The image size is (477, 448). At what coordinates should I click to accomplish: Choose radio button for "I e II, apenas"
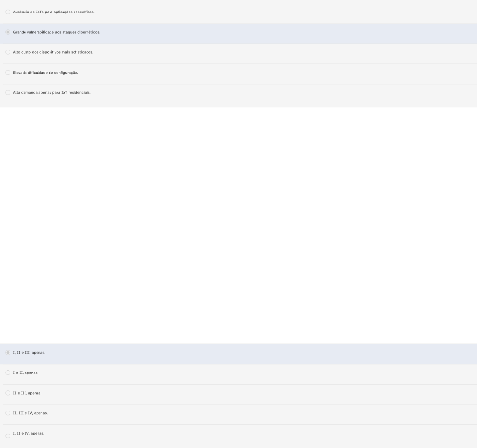pyautogui.click(x=8, y=373)
